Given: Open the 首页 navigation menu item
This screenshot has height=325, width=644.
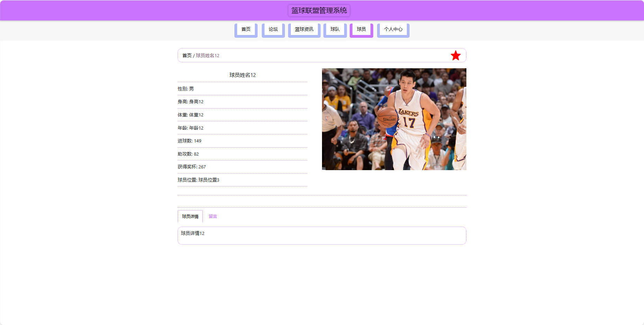Looking at the screenshot, I should [x=246, y=30].
